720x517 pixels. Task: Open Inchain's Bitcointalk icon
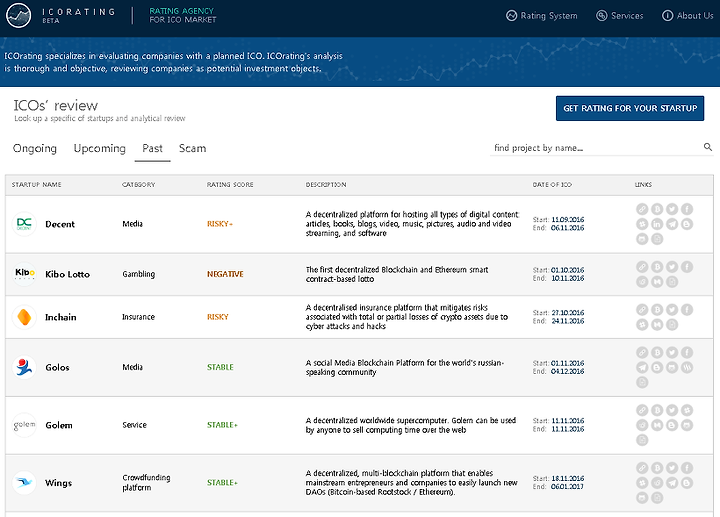657,309
